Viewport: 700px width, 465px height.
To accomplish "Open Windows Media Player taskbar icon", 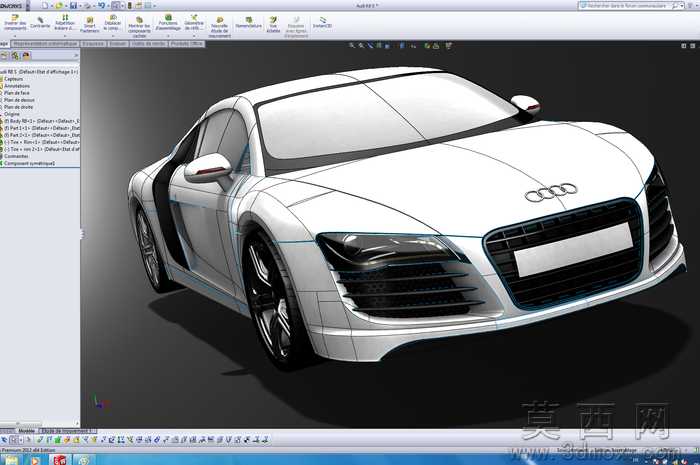I will (x=34, y=460).
